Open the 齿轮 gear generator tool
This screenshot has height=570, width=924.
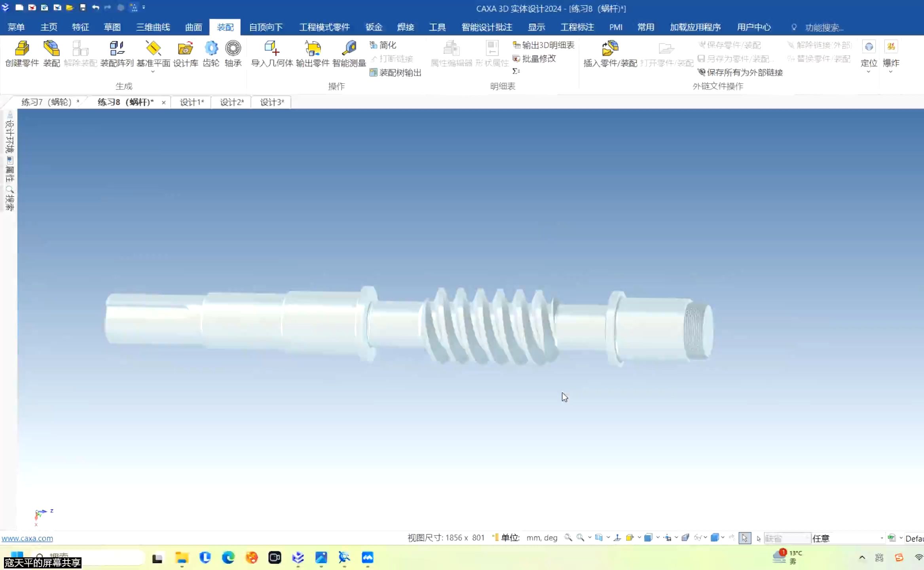(x=211, y=49)
